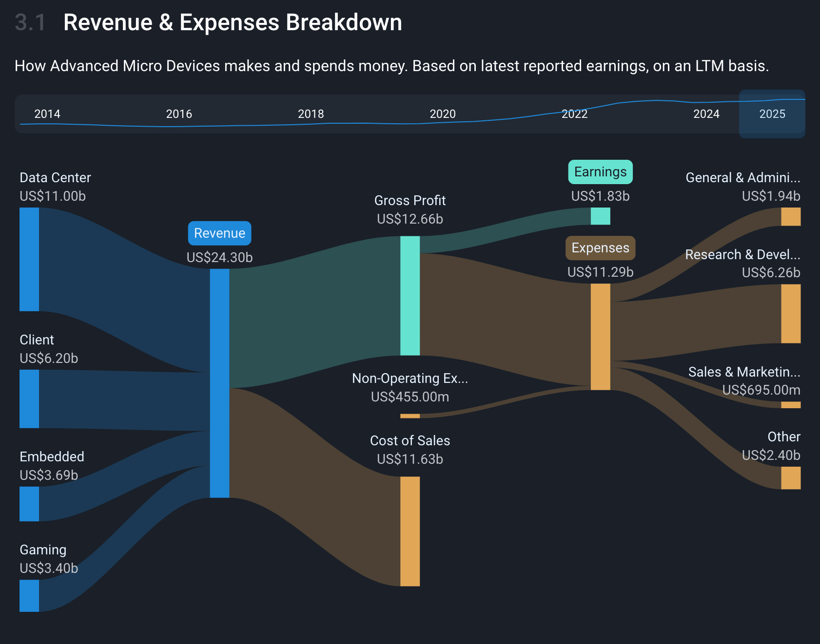
Task: Click the 'US$2.40b' Other value
Action: [x=771, y=455]
